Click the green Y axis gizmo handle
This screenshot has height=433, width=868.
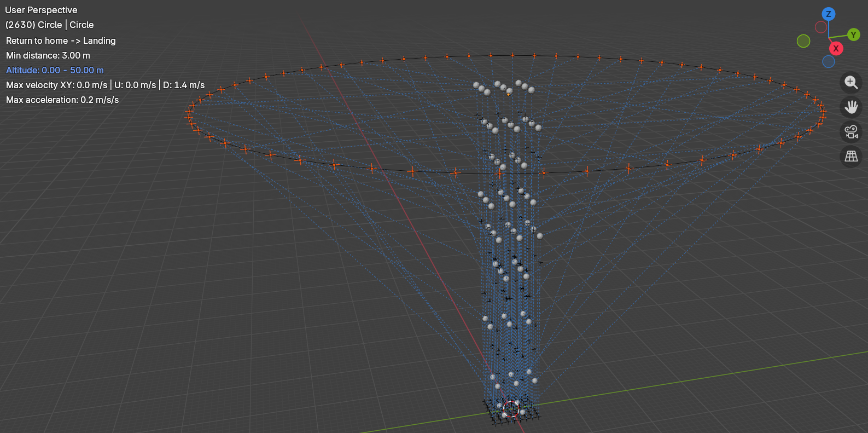853,35
